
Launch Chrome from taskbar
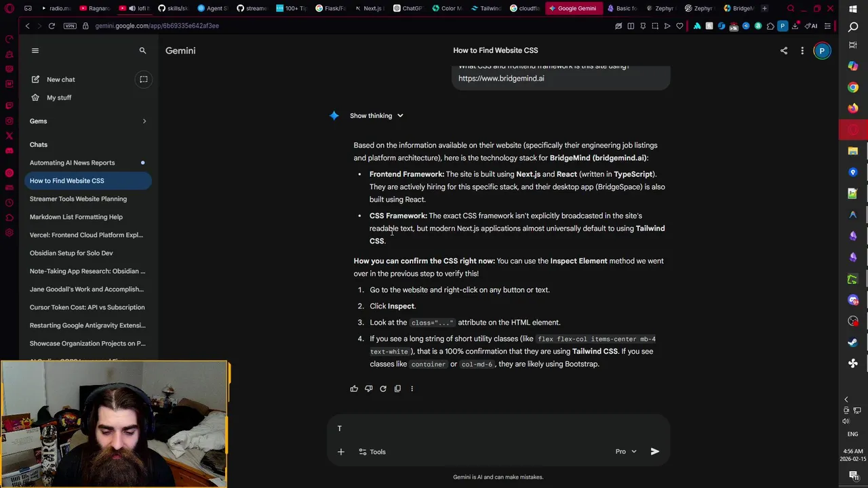tap(853, 87)
